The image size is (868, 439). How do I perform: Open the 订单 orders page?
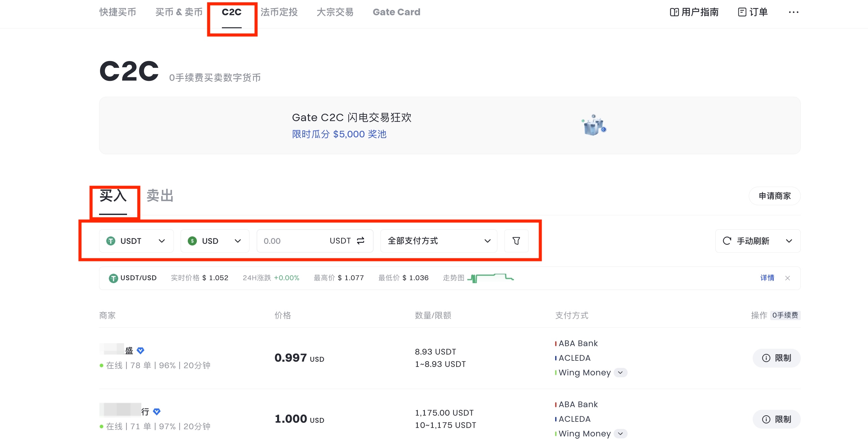point(753,12)
